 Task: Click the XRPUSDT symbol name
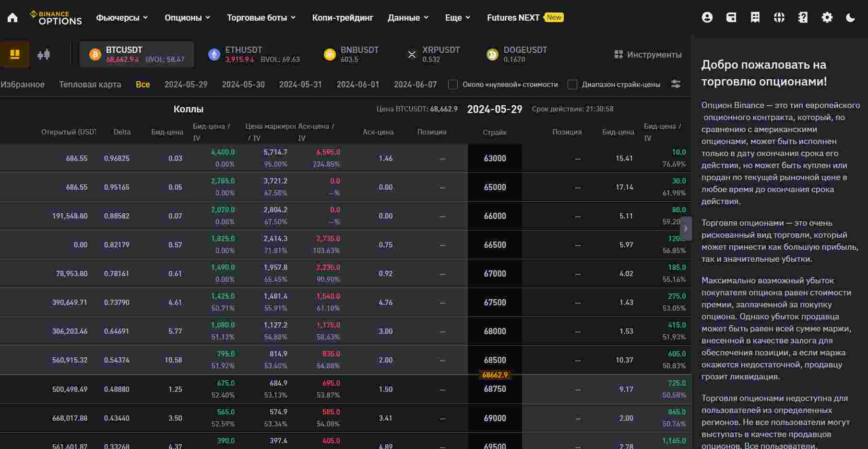click(x=441, y=50)
